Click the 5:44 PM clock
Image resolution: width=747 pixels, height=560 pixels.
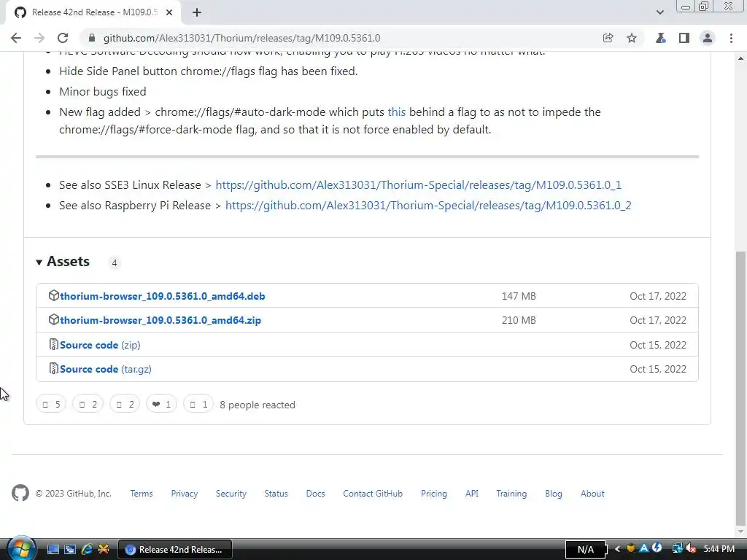coord(719,549)
